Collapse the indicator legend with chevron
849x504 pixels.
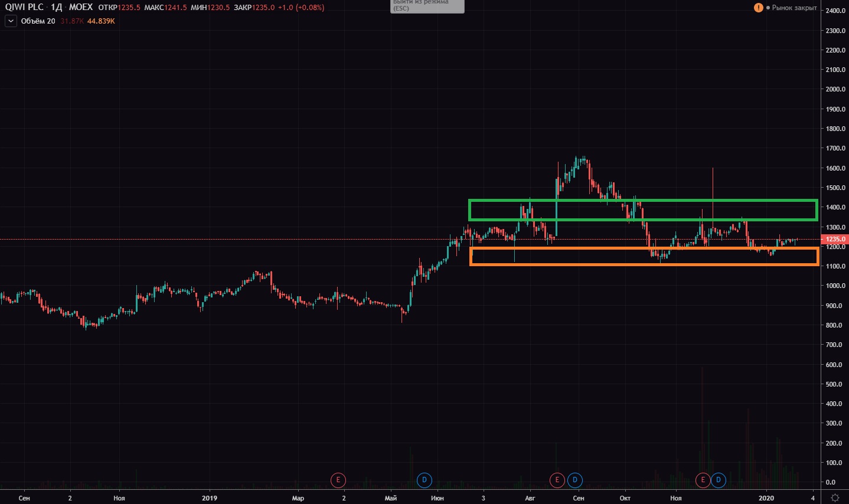11,21
